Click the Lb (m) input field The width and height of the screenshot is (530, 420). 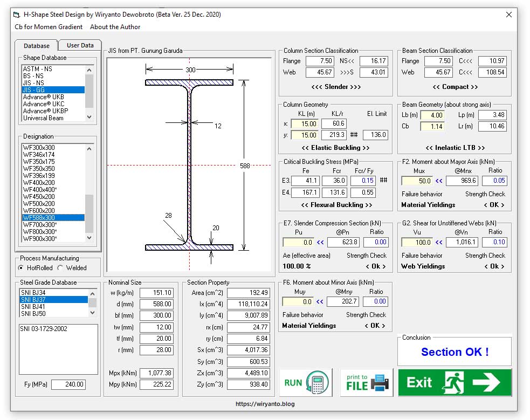pos(432,115)
